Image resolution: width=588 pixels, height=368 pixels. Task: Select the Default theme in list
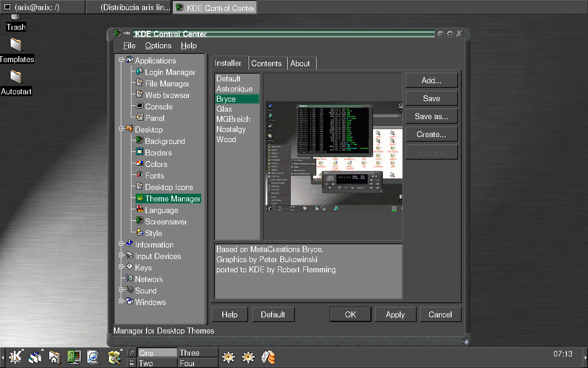(237, 79)
